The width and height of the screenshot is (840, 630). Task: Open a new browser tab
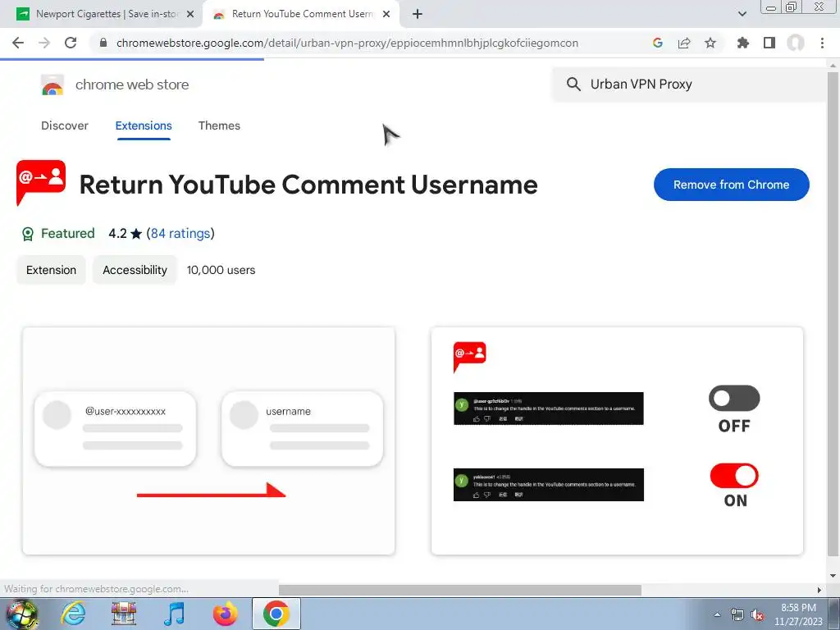[x=418, y=14]
